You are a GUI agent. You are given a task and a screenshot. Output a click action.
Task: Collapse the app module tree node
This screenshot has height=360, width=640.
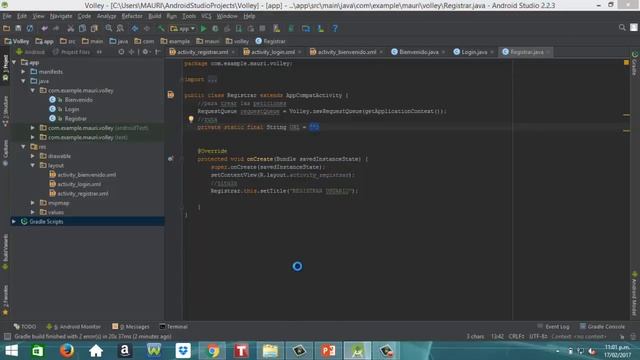pyautogui.click(x=15, y=62)
